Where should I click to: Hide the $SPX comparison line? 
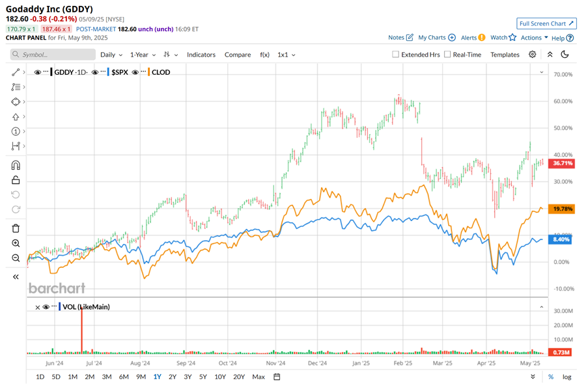95,72
